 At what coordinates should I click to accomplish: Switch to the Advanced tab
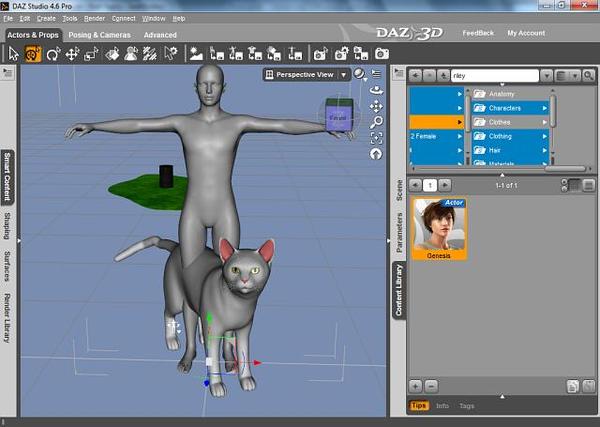click(x=160, y=35)
